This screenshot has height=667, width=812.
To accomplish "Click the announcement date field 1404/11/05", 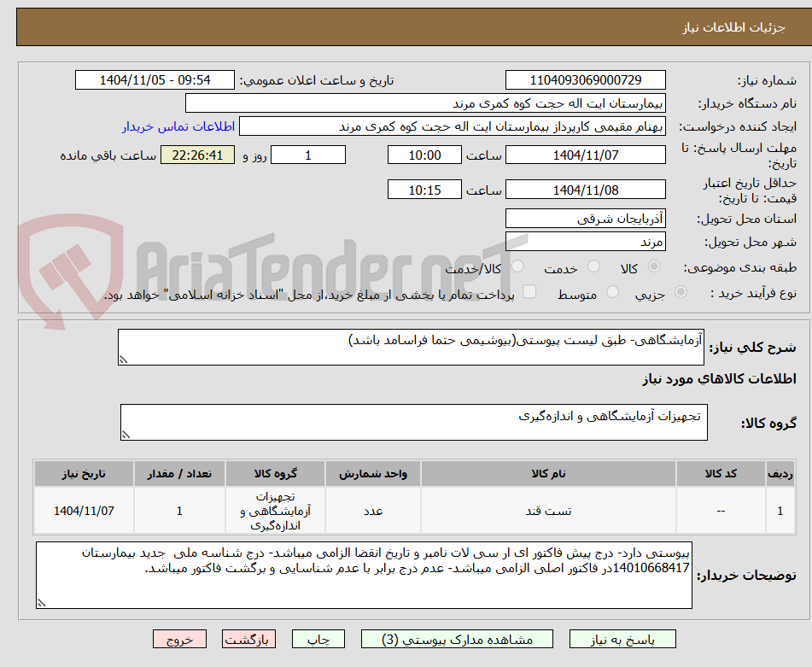I will coord(154,79).
